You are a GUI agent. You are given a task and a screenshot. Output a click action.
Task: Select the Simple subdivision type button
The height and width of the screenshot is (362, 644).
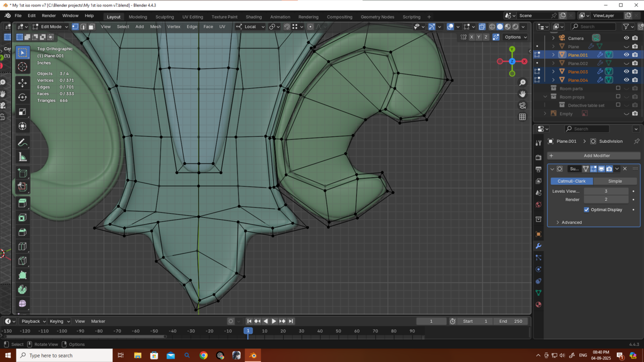click(615, 181)
